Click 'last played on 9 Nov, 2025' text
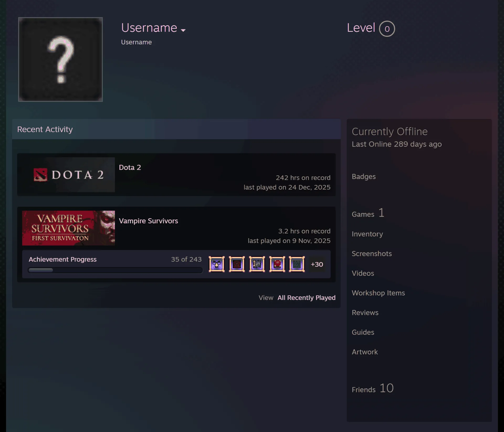 pyautogui.click(x=289, y=241)
